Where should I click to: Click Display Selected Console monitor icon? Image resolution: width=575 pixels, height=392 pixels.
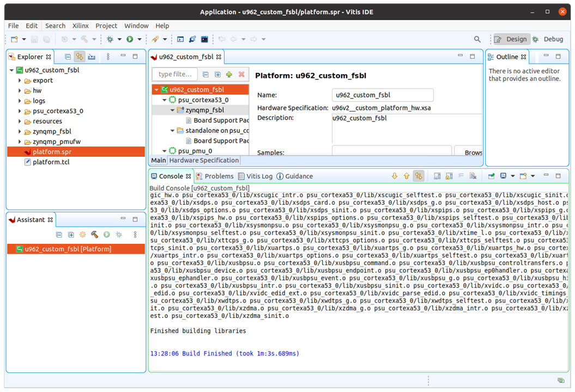click(504, 176)
